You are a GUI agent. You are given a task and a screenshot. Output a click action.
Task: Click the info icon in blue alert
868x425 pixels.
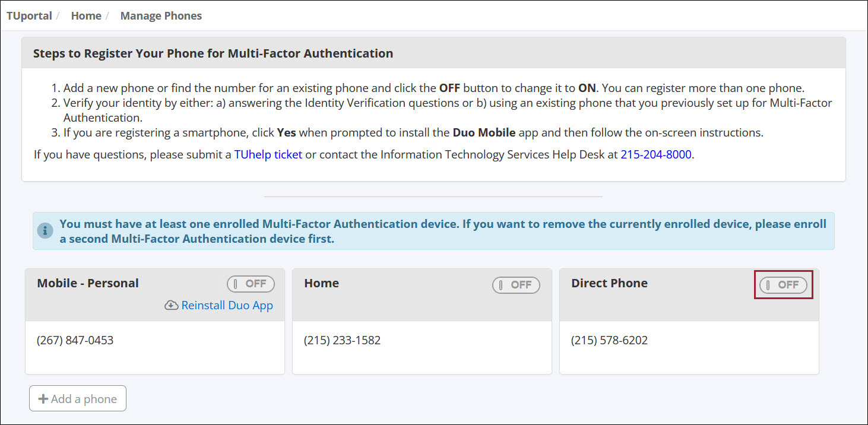[45, 231]
